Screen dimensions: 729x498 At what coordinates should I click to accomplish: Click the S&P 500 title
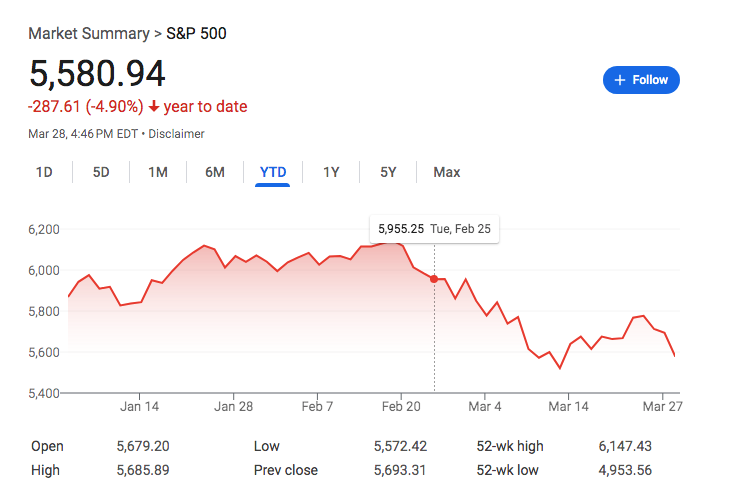point(196,34)
